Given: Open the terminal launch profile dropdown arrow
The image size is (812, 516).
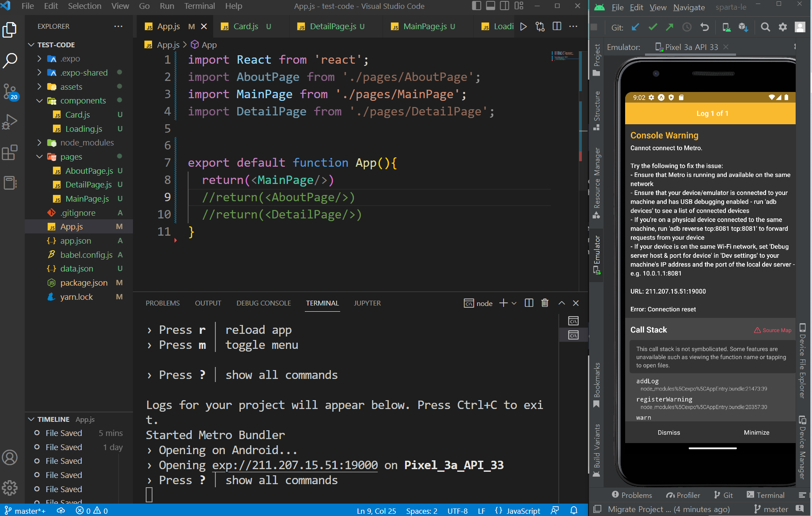Looking at the screenshot, I should click(x=514, y=303).
